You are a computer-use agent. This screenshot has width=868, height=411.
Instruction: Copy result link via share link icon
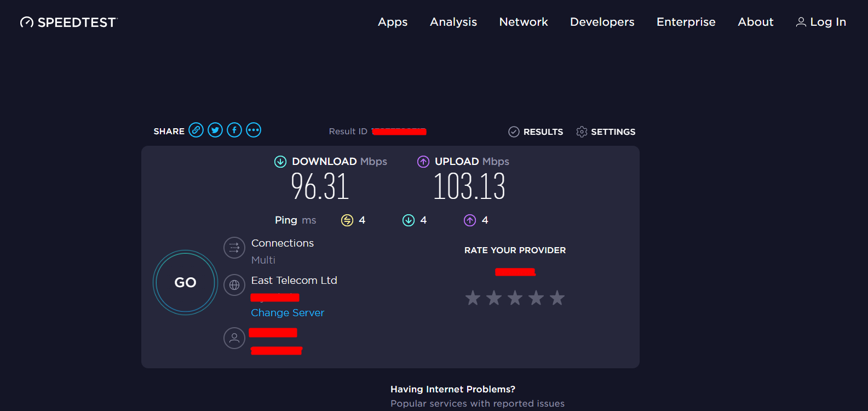(x=196, y=130)
